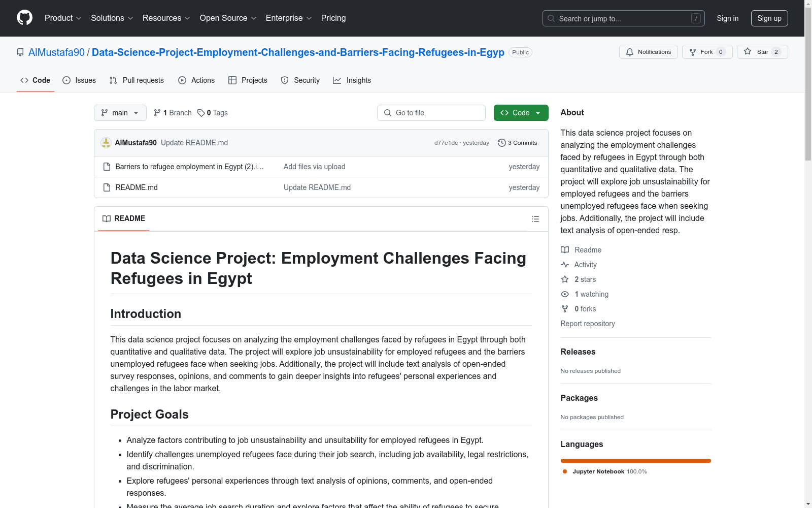
Task: Focus the Search or jump to field
Action: click(623, 18)
